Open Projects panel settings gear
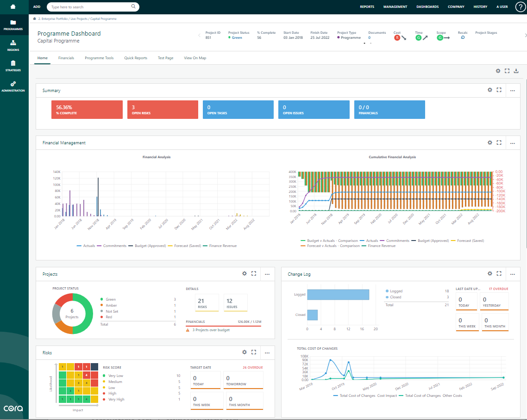The height and width of the screenshot is (420, 527). 245,274
